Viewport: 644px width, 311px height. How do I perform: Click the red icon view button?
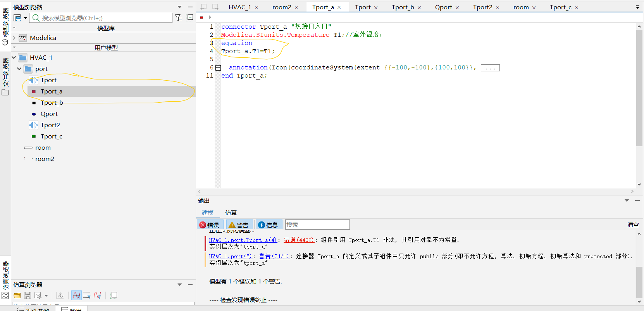201,17
